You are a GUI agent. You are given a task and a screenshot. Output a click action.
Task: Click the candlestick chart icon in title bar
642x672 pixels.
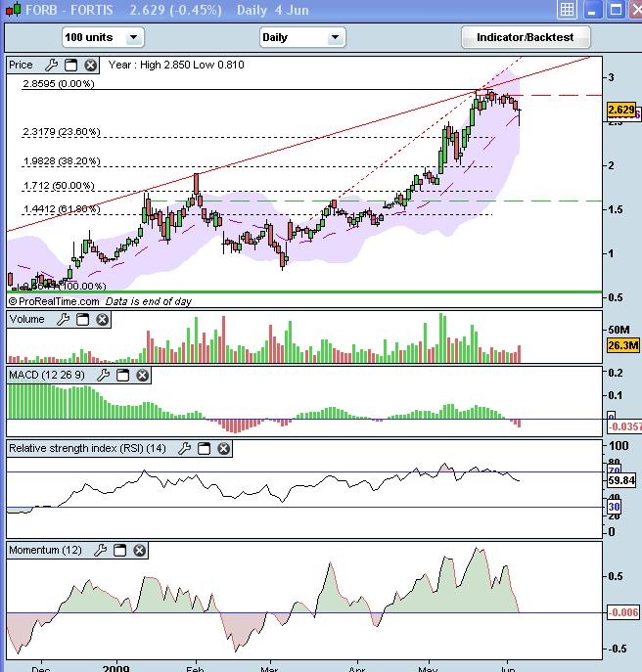coord(14,9)
